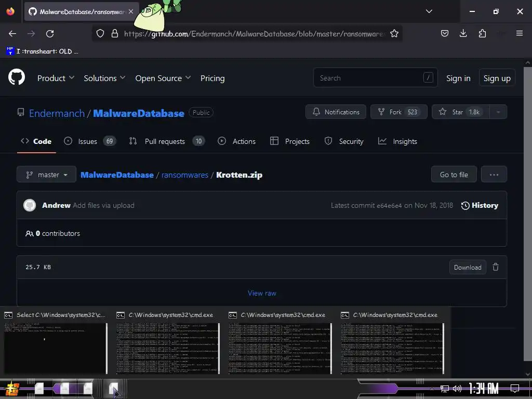The height and width of the screenshot is (399, 532).
Task: Switch to the Issues tab
Action: click(x=90, y=141)
